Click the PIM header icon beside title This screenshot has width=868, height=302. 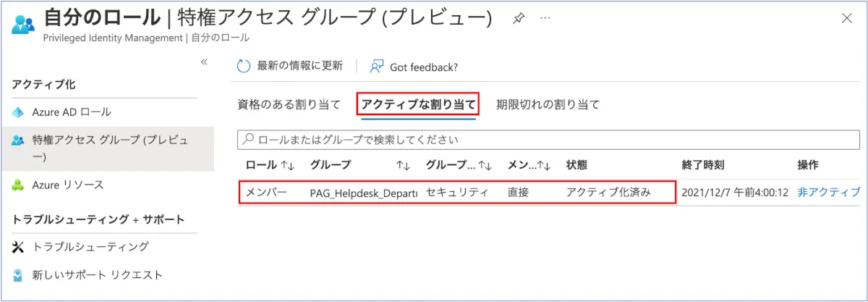[x=22, y=24]
